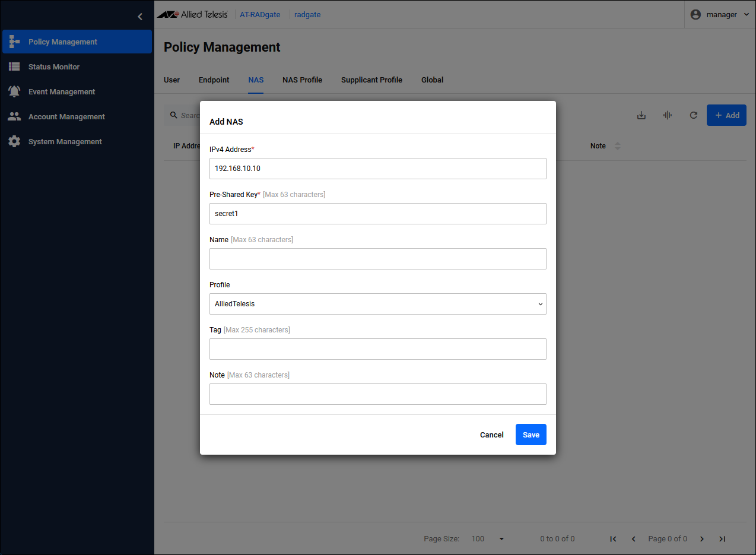Open the Page Size dropdown
The height and width of the screenshot is (555, 756).
(x=488, y=539)
